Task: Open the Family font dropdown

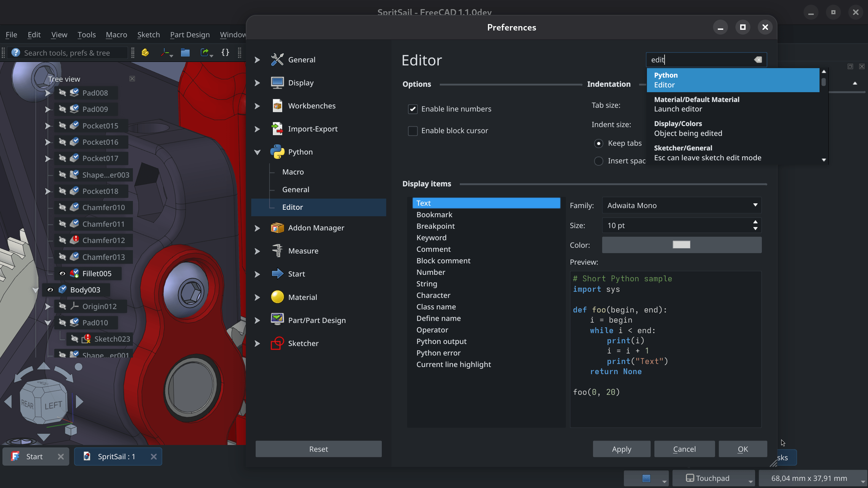Action: pyautogui.click(x=682, y=205)
